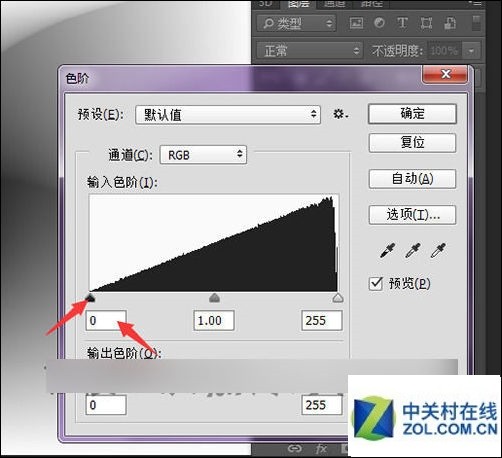Image resolution: width=502 pixels, height=458 pixels.
Task: Toggle the layer filter on/off switch
Action: pos(476,23)
